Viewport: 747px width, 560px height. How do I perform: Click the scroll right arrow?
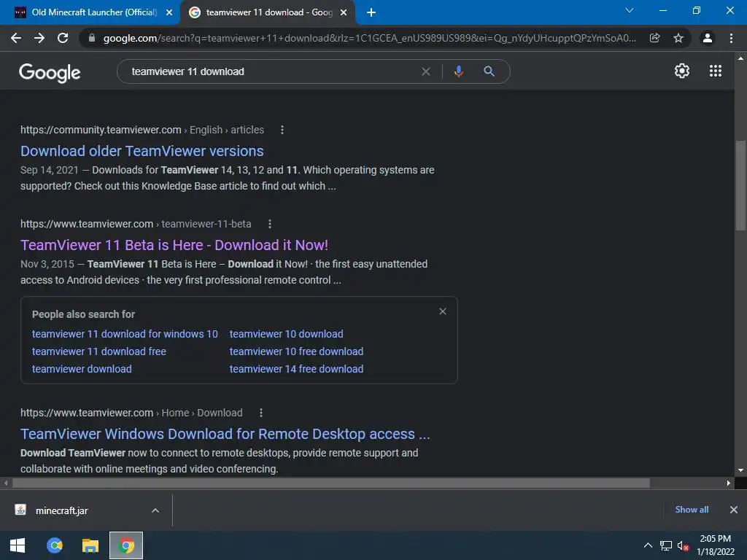729,483
